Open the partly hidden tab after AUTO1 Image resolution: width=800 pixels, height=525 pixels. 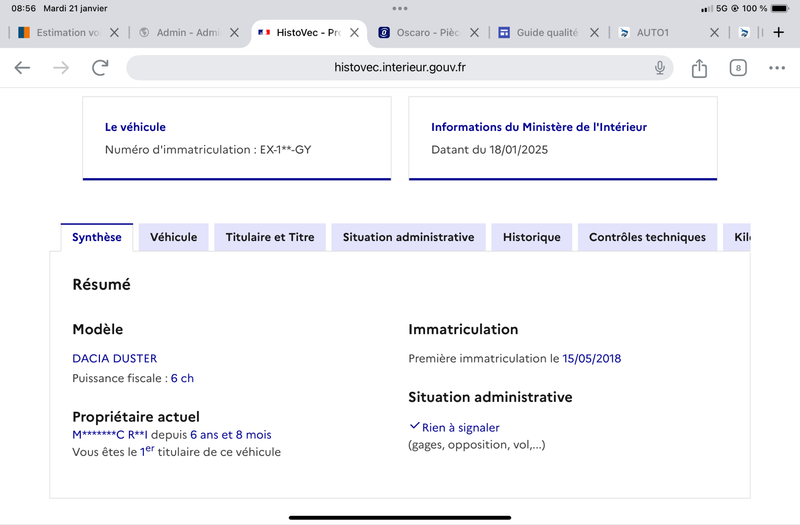point(744,33)
